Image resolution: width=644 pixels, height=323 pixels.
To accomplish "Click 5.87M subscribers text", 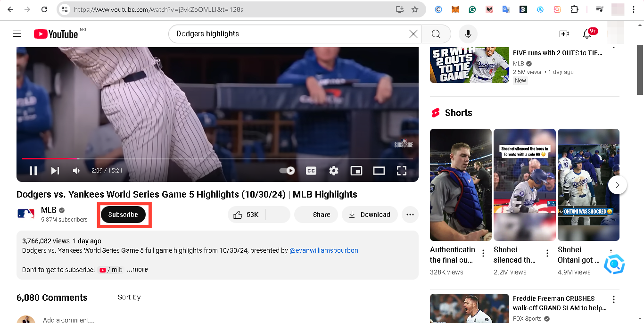I will pos(64,220).
